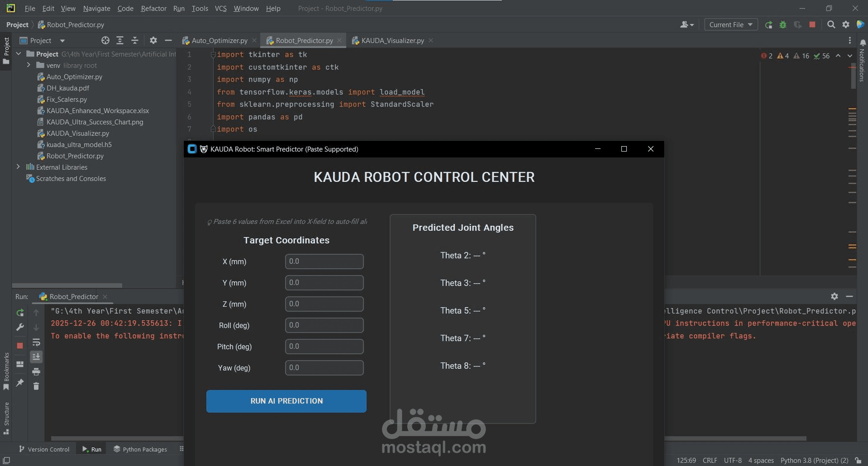Select Fix_Scalers.py in project tree
This screenshot has height=466, width=868.
pyautogui.click(x=67, y=99)
